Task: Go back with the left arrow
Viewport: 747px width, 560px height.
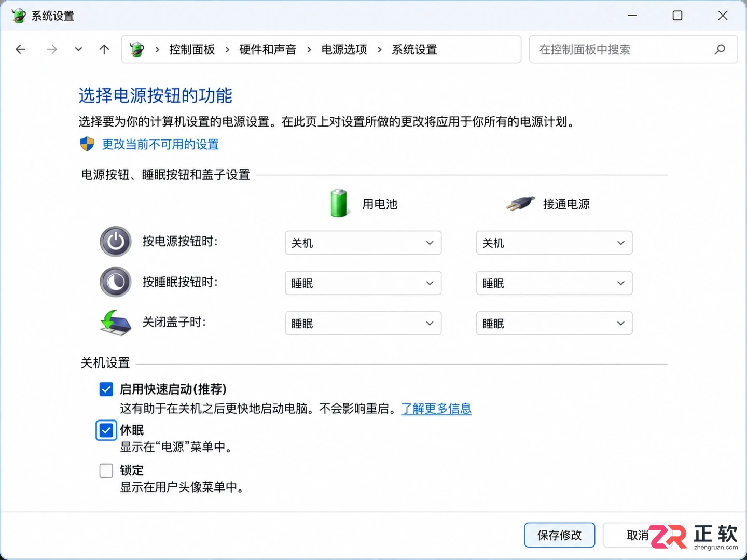Action: (x=21, y=49)
